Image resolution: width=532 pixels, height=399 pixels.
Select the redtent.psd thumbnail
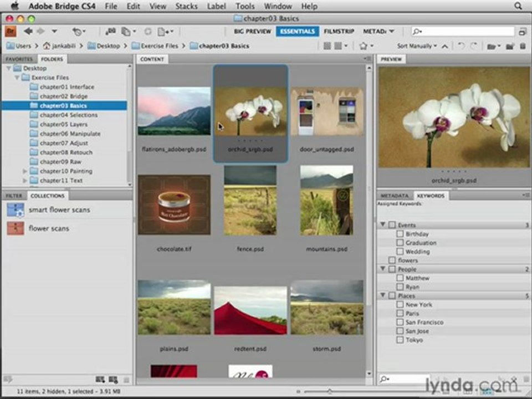[250, 310]
